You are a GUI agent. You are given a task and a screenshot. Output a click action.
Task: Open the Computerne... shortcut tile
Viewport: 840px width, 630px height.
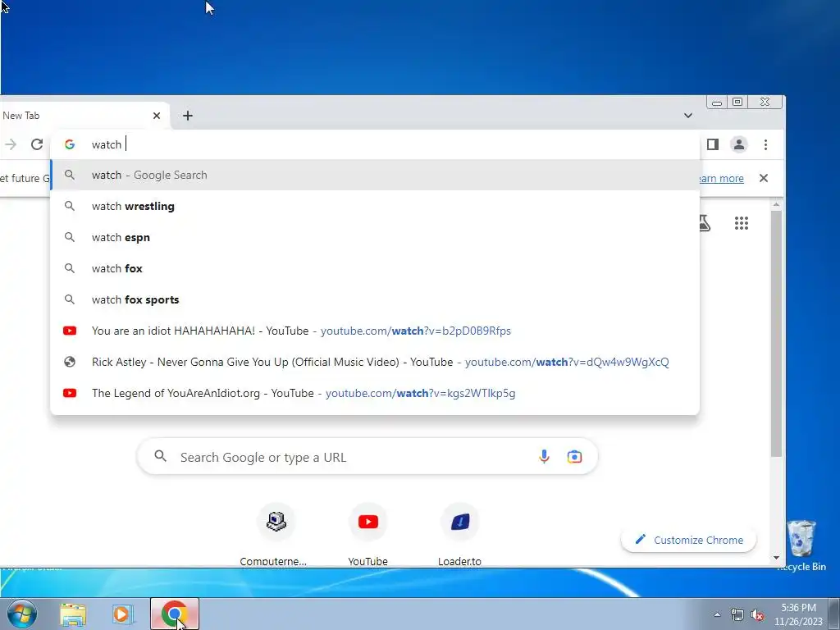(x=276, y=535)
